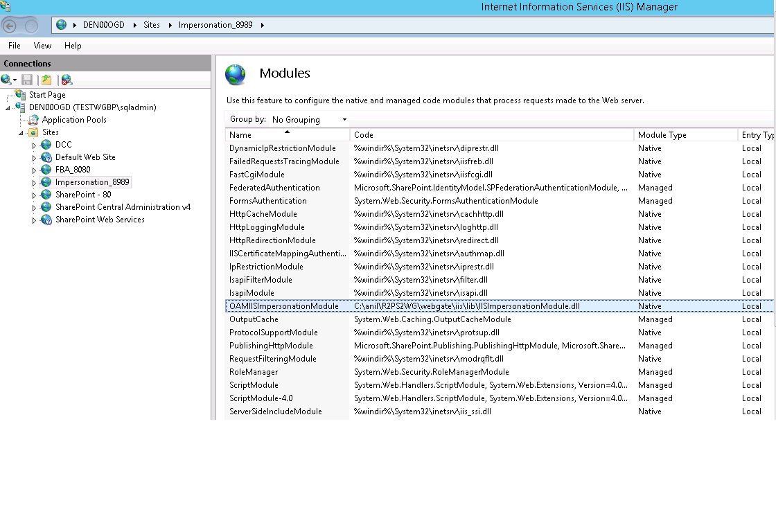Select the FailedRequestsTracingModule row
The width and height of the screenshot is (776, 532).
(x=500, y=161)
